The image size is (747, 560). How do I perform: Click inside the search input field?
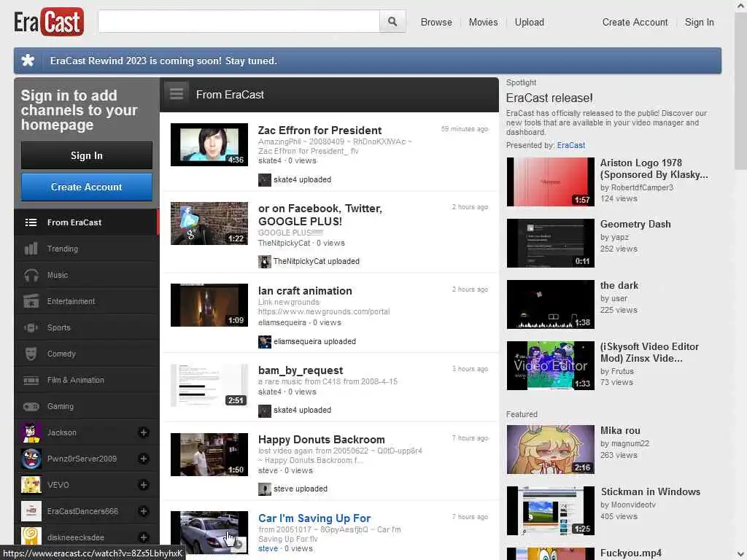pyautogui.click(x=239, y=21)
